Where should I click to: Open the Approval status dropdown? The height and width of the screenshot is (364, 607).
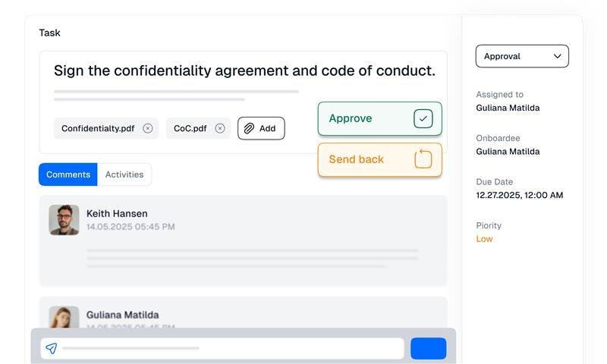(x=522, y=56)
